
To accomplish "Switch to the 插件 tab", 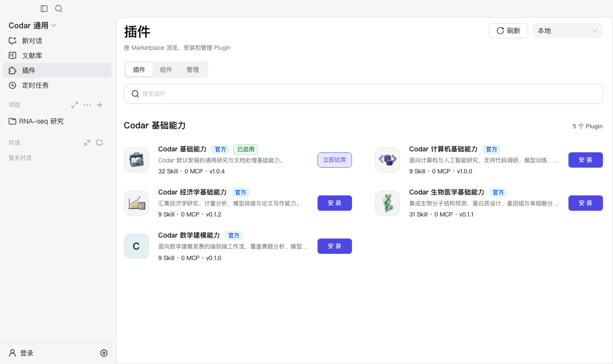I will click(139, 69).
